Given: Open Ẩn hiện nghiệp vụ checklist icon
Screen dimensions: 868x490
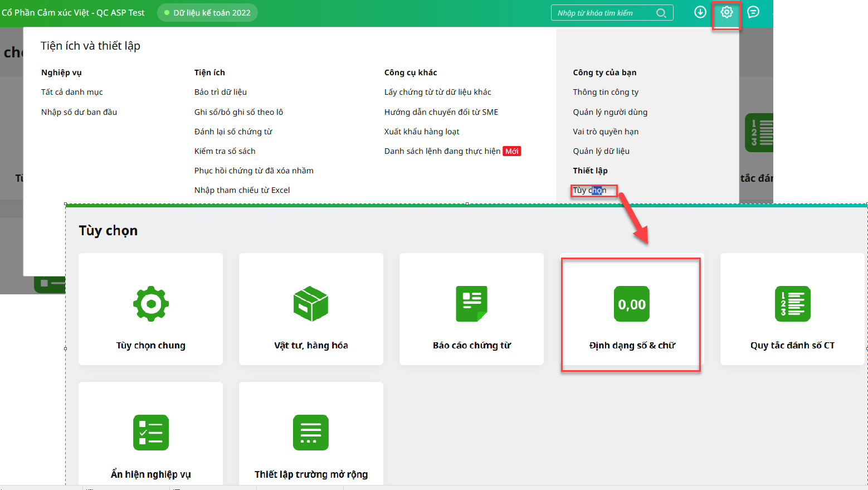Looking at the screenshot, I should [x=150, y=433].
